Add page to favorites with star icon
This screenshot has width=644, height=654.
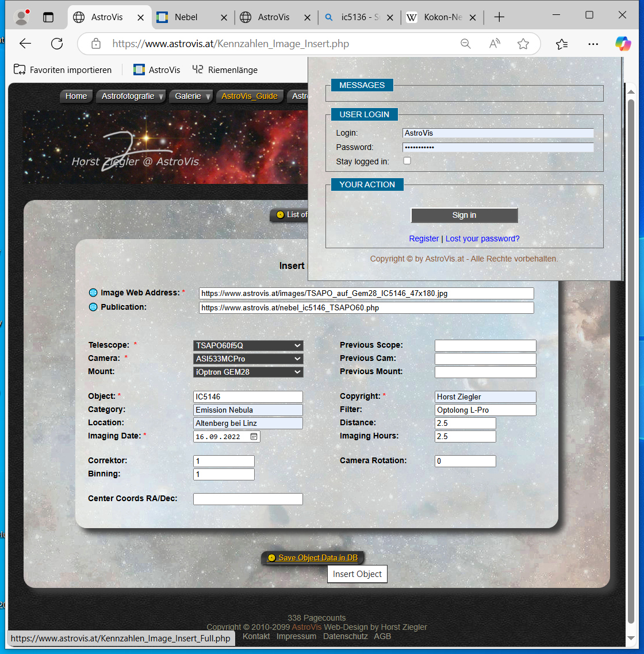[x=523, y=43]
